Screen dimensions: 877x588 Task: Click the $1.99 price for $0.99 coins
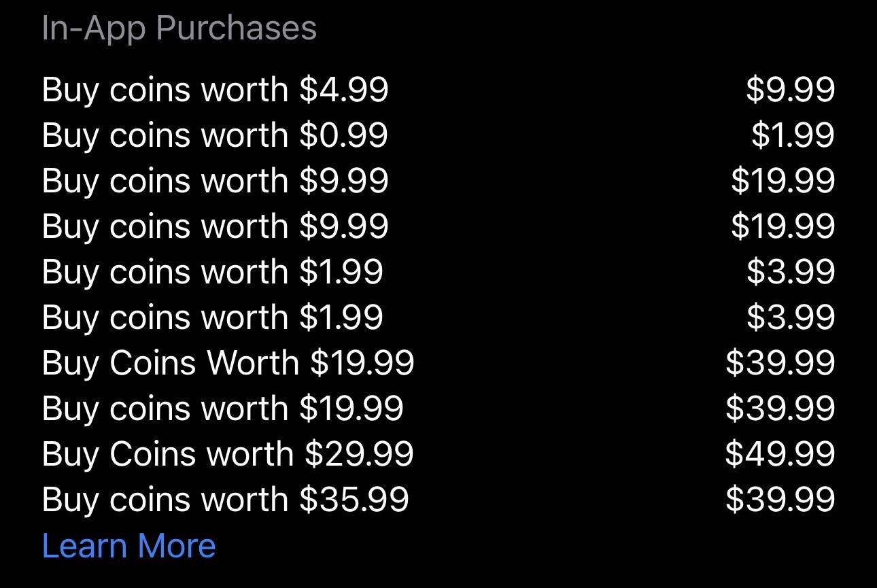(793, 135)
